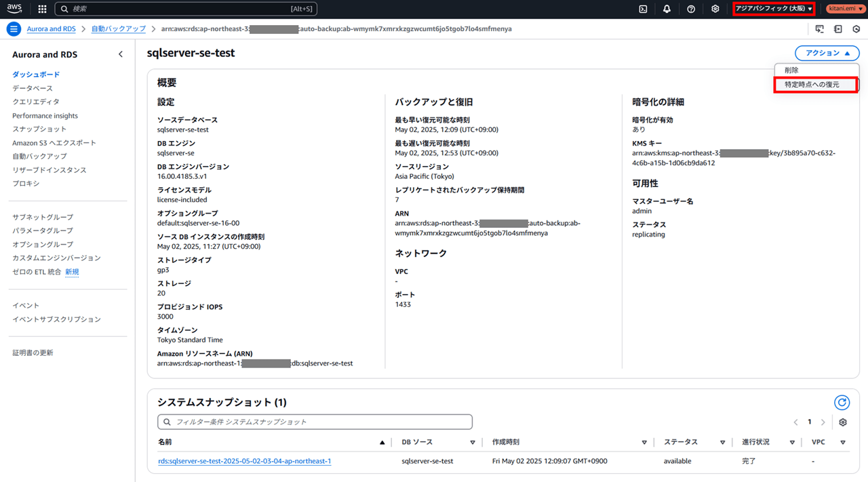Click the sqlserver-se-test page heading
868x482 pixels.
point(191,53)
